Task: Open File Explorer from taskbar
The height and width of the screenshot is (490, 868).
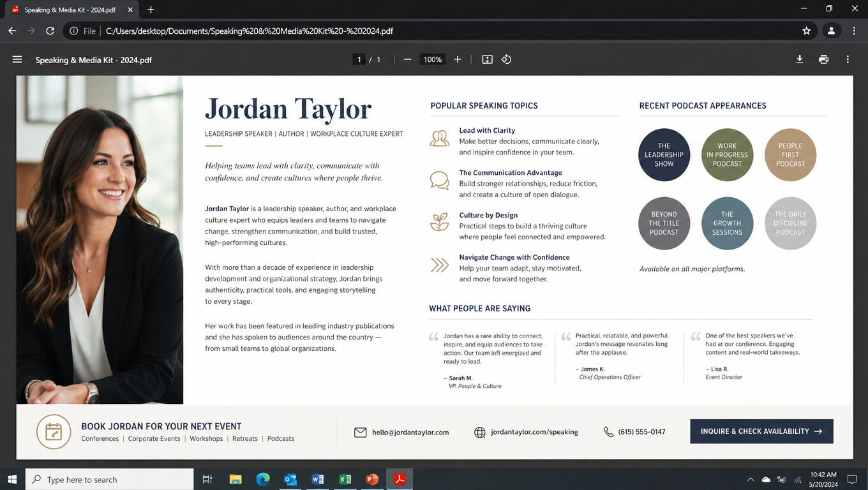Action: (236, 479)
